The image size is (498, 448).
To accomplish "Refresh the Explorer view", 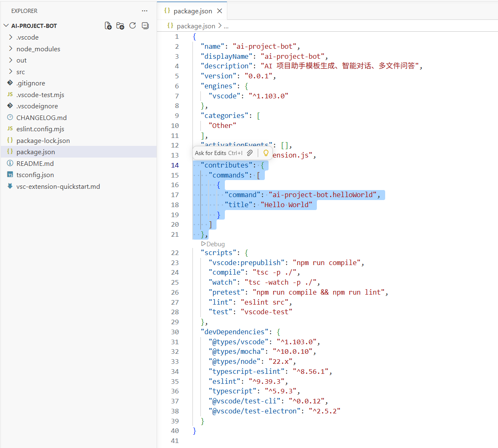I will point(132,25).
